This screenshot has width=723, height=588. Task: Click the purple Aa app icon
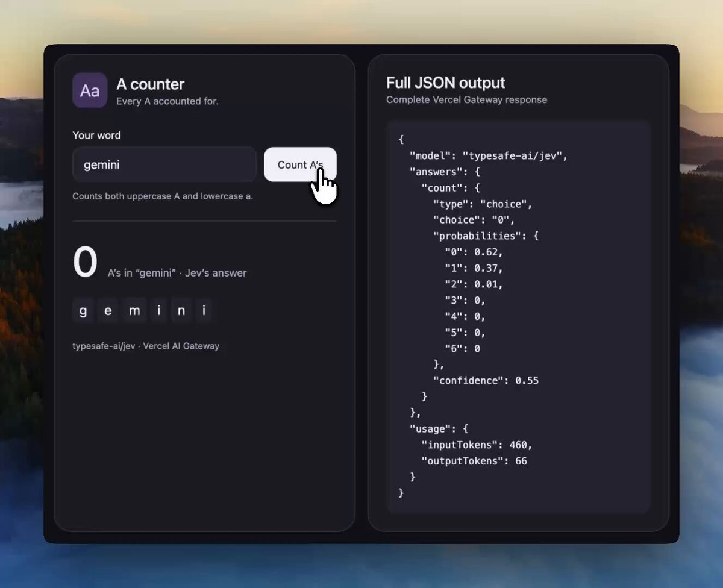pyautogui.click(x=90, y=90)
